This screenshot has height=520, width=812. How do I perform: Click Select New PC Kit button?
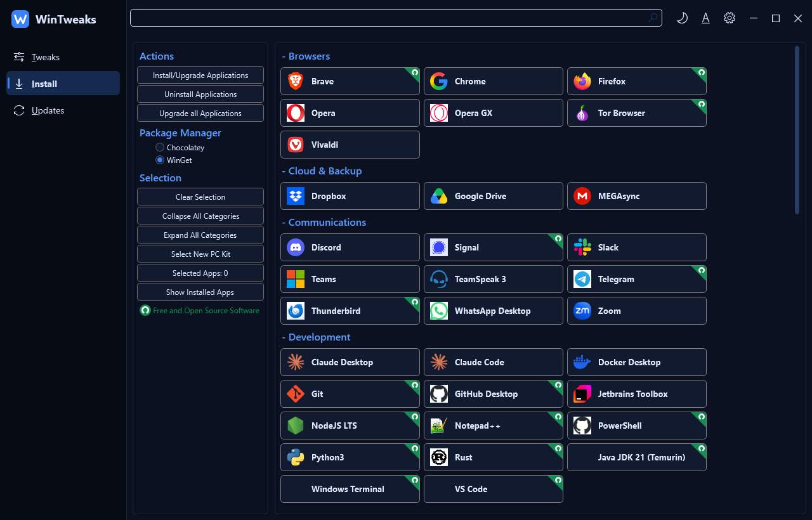point(200,254)
